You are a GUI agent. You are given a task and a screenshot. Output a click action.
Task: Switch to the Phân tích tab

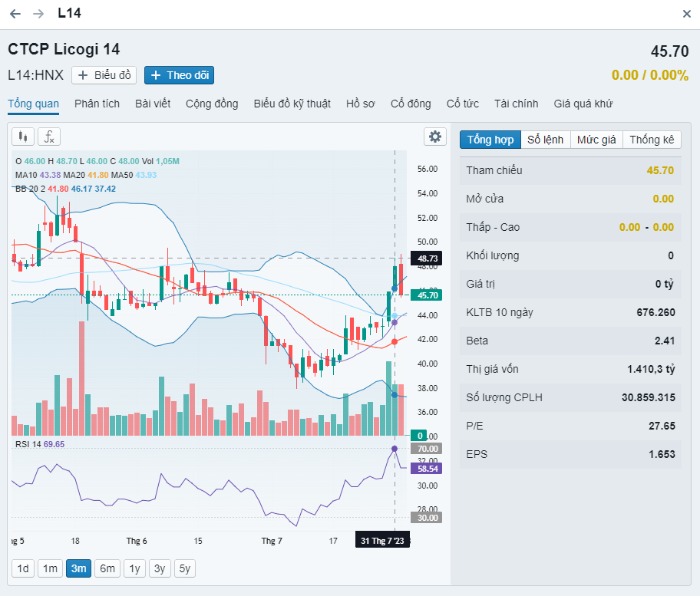pos(97,104)
